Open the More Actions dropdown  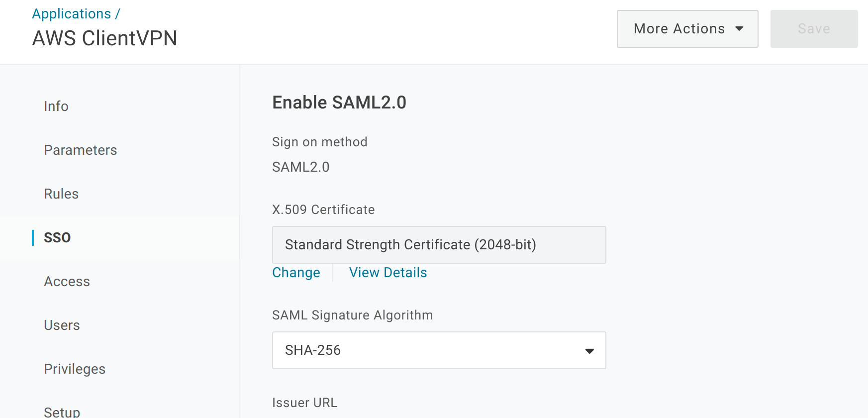pyautogui.click(x=686, y=29)
